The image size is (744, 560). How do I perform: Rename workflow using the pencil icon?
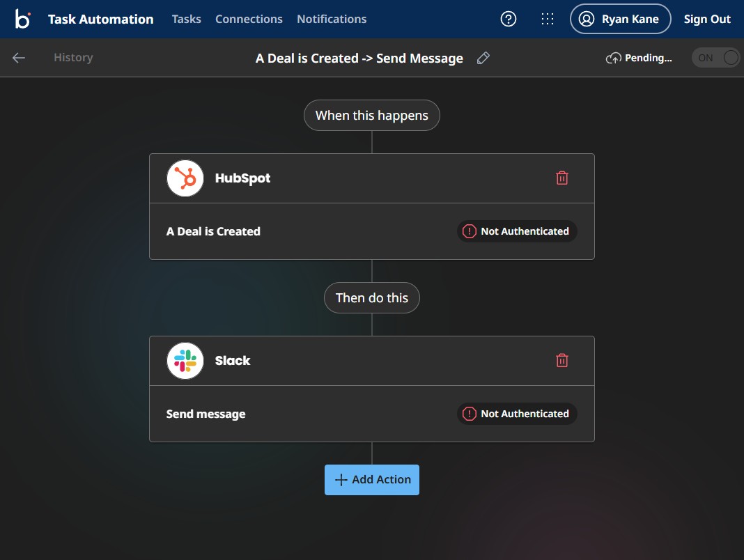click(x=483, y=58)
